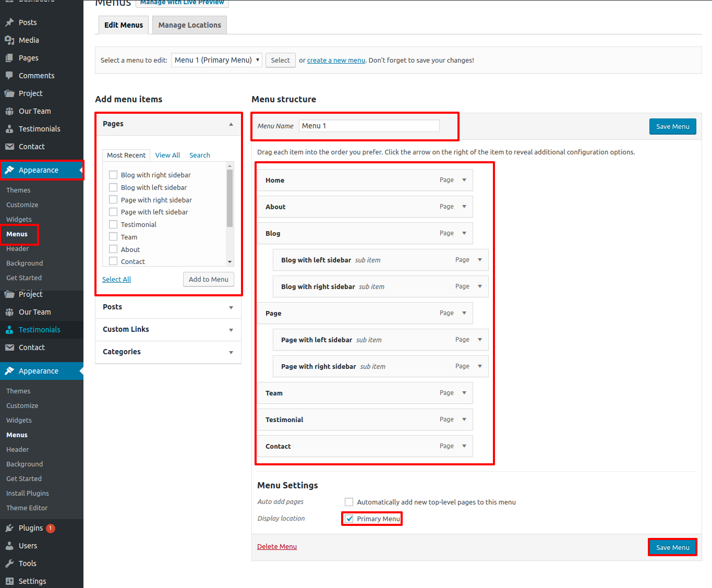The image size is (712, 588).
Task: Expand Blog with left sidebar sub item arrow
Action: point(480,260)
